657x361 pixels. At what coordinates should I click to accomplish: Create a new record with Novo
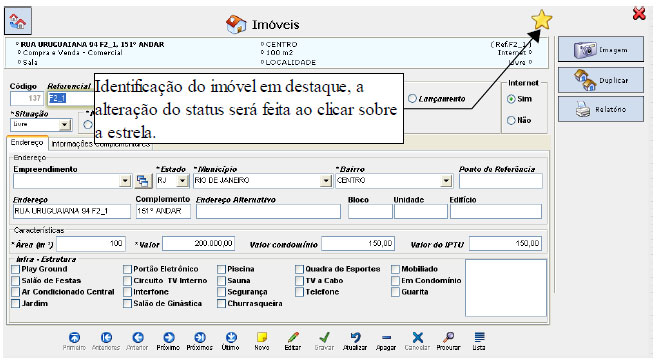point(262,338)
